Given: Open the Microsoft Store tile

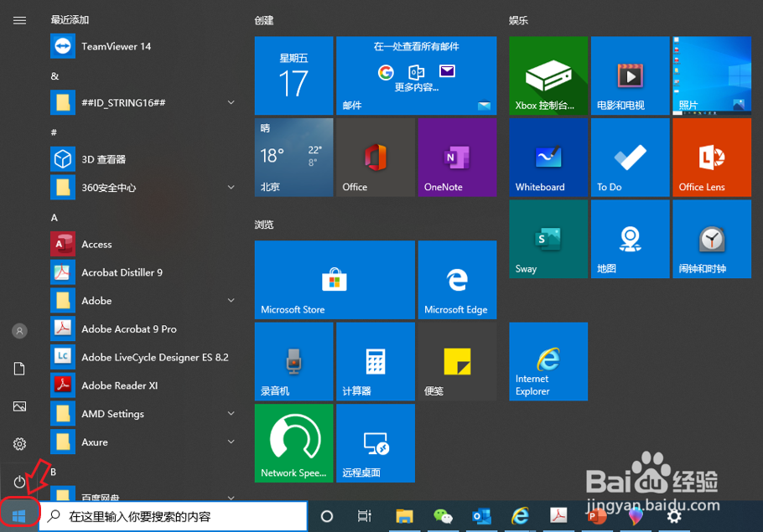Looking at the screenshot, I should click(335, 280).
